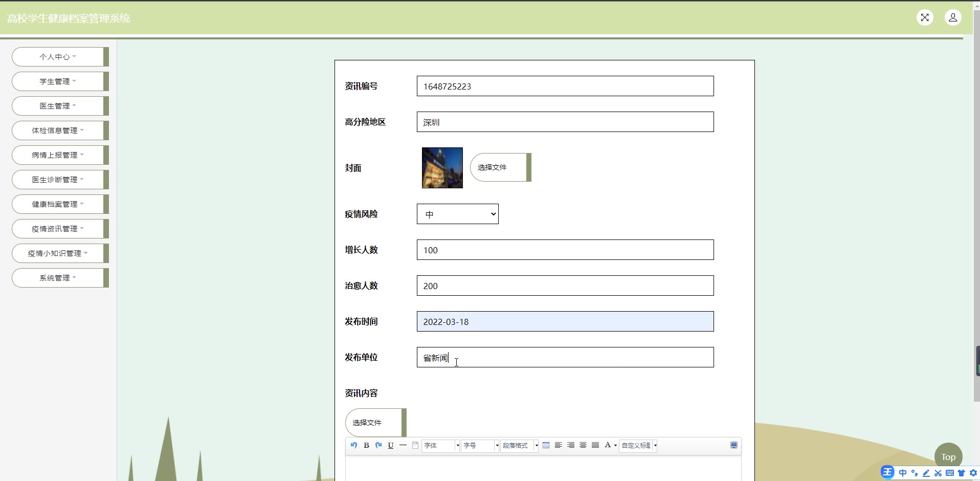Click the blank page icon in the editor toolbar
This screenshot has height=481, width=980.
[x=415, y=445]
